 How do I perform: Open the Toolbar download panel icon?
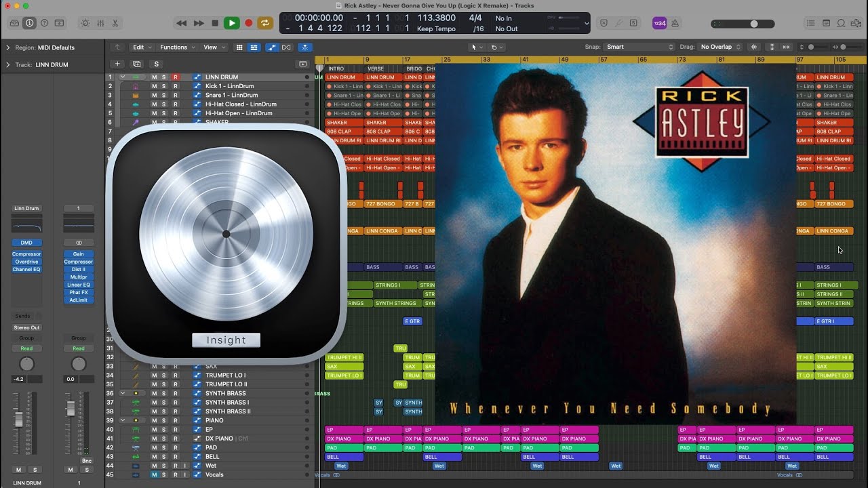coord(60,23)
